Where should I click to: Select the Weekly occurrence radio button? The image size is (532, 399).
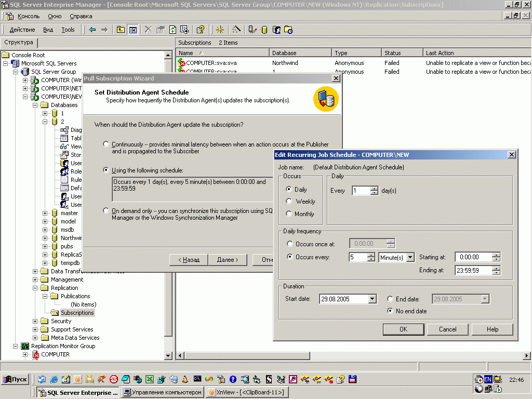289,201
